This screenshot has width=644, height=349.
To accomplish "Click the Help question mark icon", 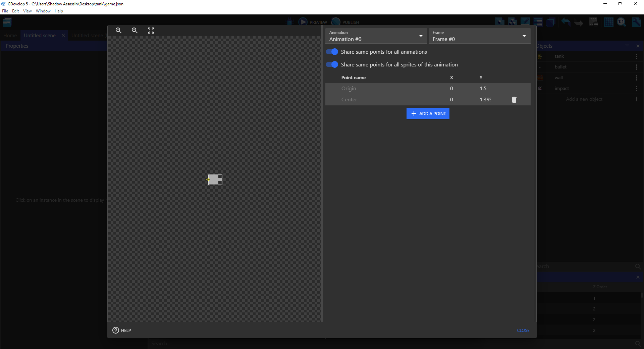I will [x=116, y=330].
